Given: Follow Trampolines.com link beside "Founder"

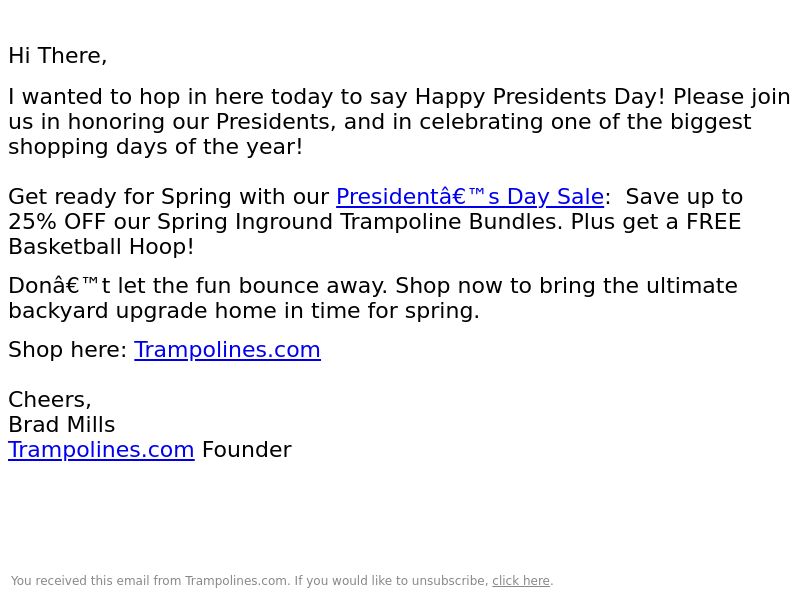Looking at the screenshot, I should click(x=101, y=450).
